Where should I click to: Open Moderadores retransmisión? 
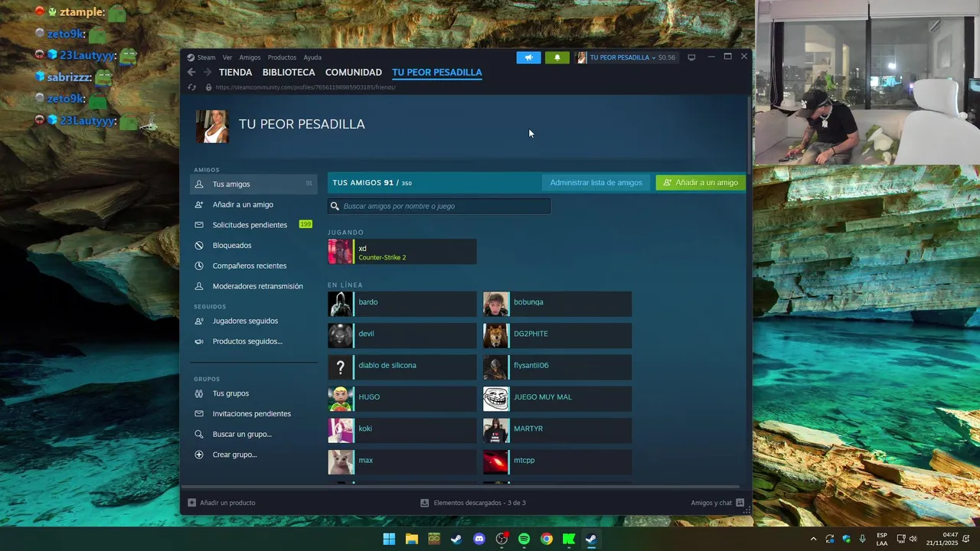pyautogui.click(x=253, y=286)
